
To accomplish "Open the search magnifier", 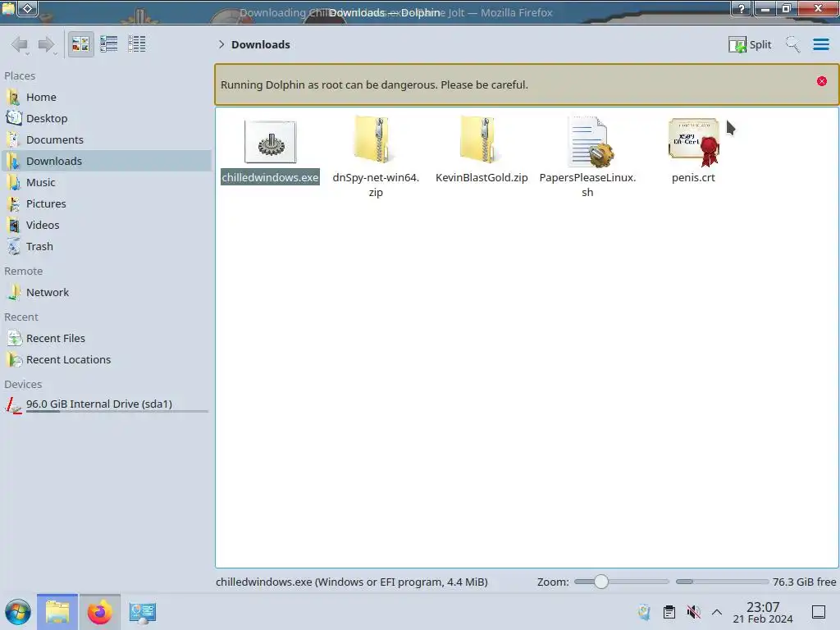I will pos(792,44).
